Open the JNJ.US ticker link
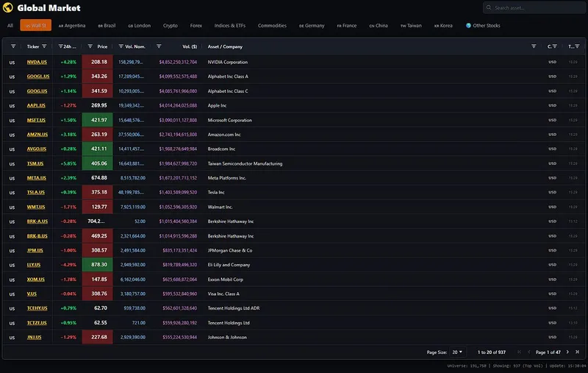 [34, 337]
